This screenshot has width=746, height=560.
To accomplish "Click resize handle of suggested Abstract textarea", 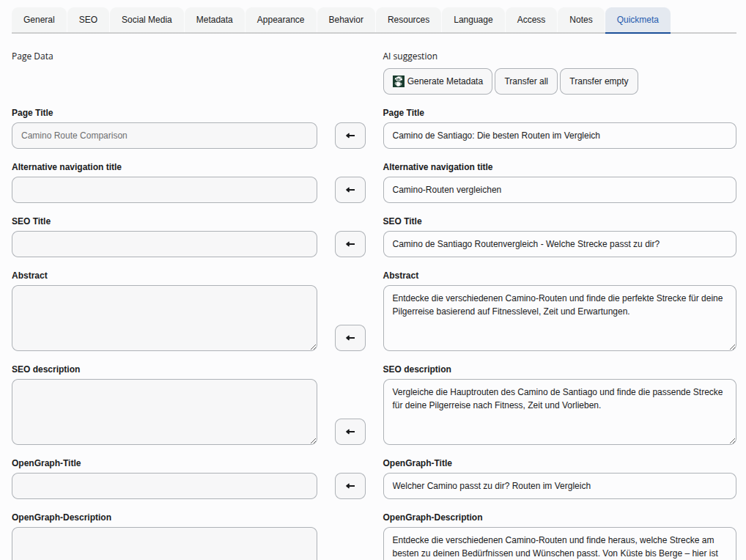I will click(x=733, y=347).
